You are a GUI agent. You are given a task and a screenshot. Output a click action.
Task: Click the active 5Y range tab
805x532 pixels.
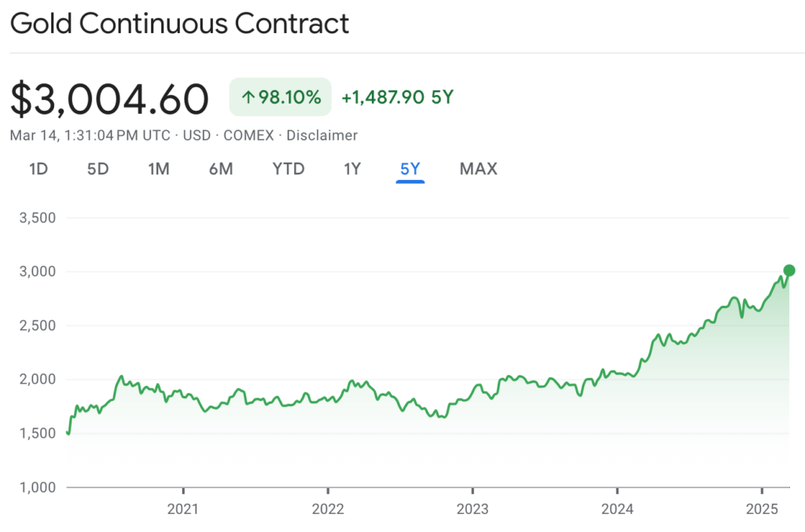410,169
